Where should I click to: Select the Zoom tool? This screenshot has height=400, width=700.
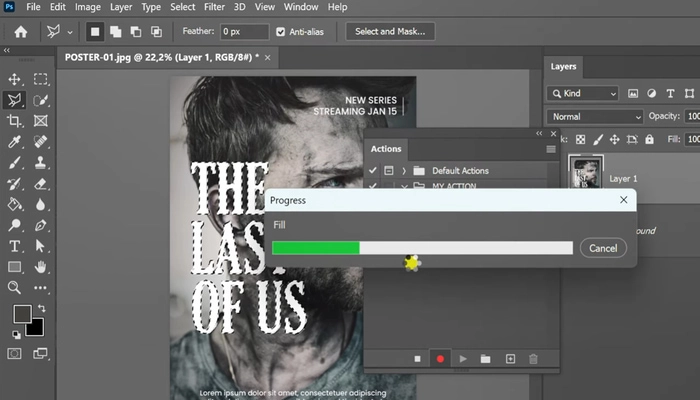coord(14,288)
